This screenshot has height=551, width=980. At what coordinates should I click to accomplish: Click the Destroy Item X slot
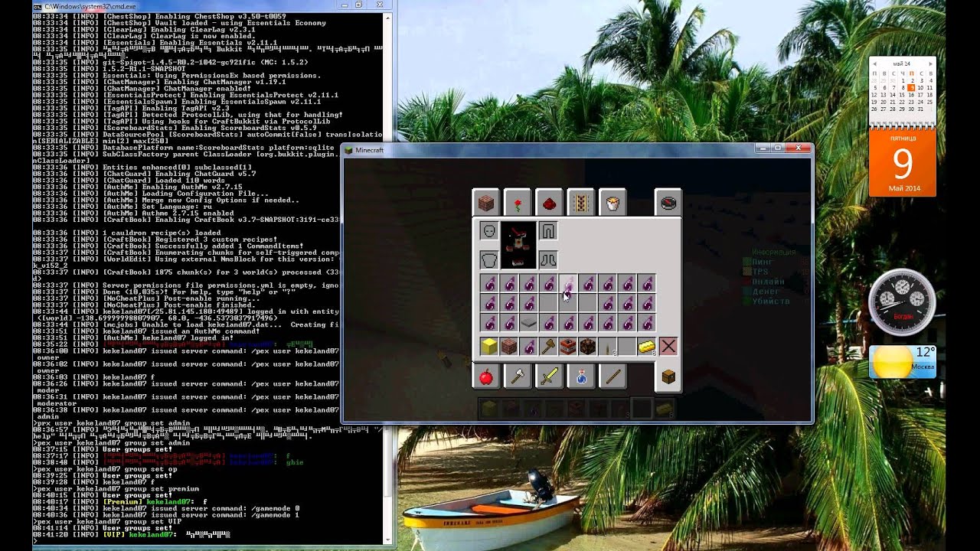click(x=668, y=347)
